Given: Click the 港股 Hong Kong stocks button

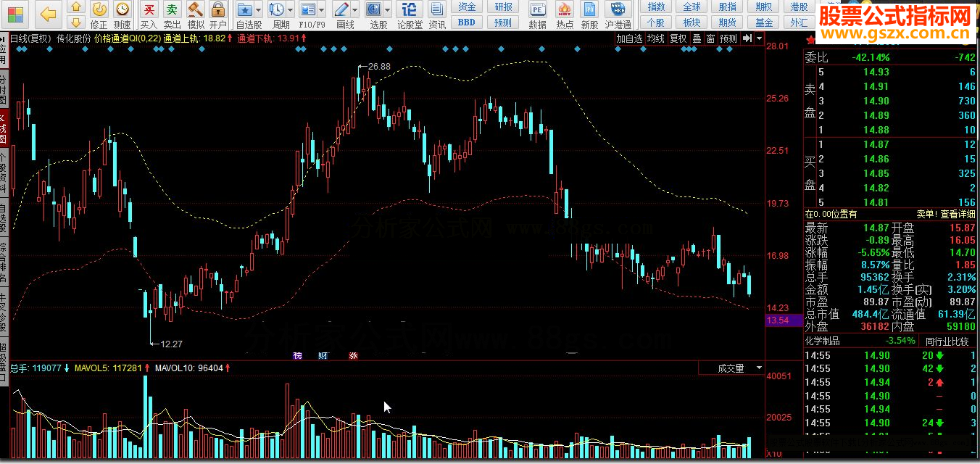Looking at the screenshot, I should coord(799,7).
